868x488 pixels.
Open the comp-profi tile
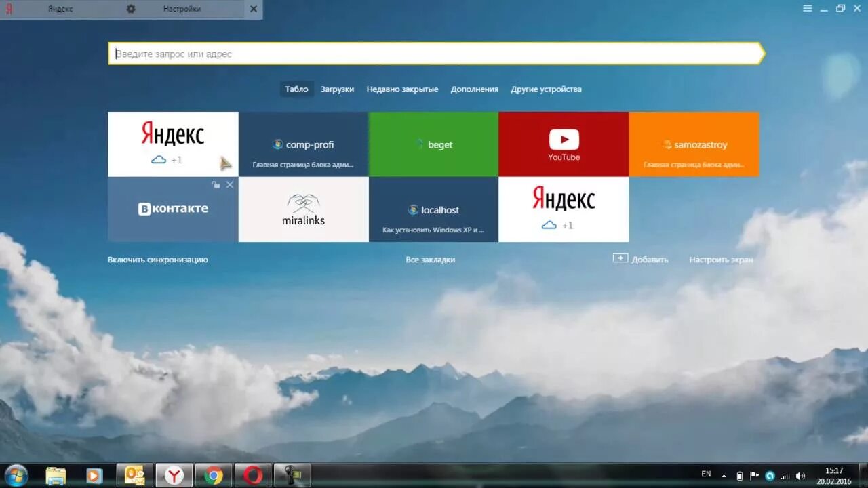pos(303,144)
